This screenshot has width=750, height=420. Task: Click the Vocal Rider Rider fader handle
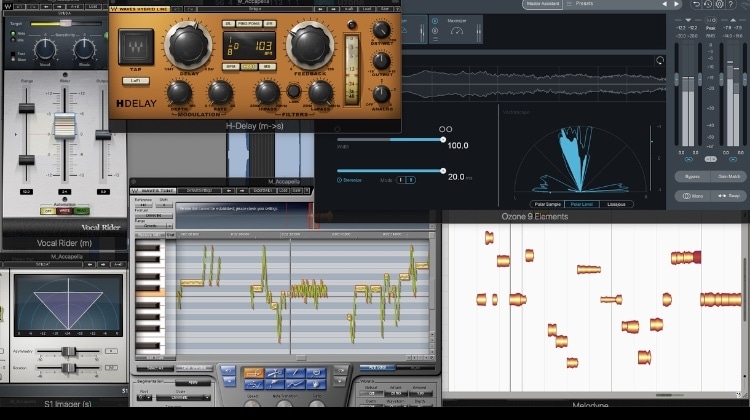[65, 126]
